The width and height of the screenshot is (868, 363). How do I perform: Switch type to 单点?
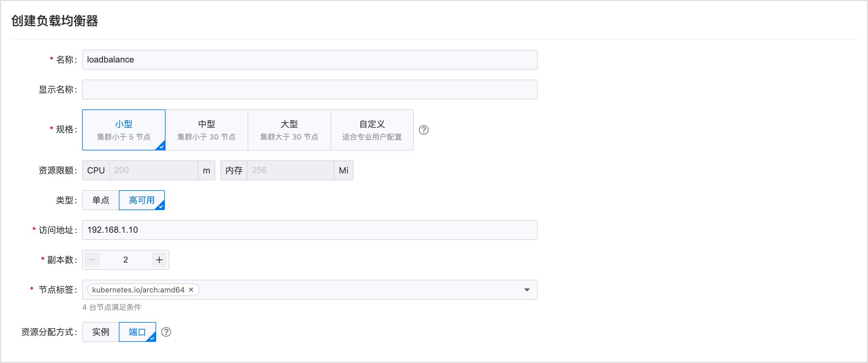pos(101,200)
